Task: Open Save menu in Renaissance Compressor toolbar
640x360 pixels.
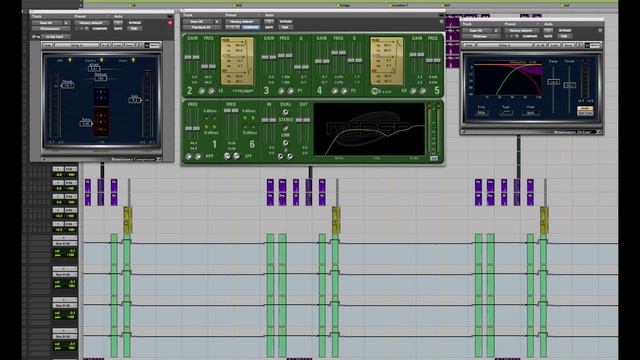Action: 129,45
